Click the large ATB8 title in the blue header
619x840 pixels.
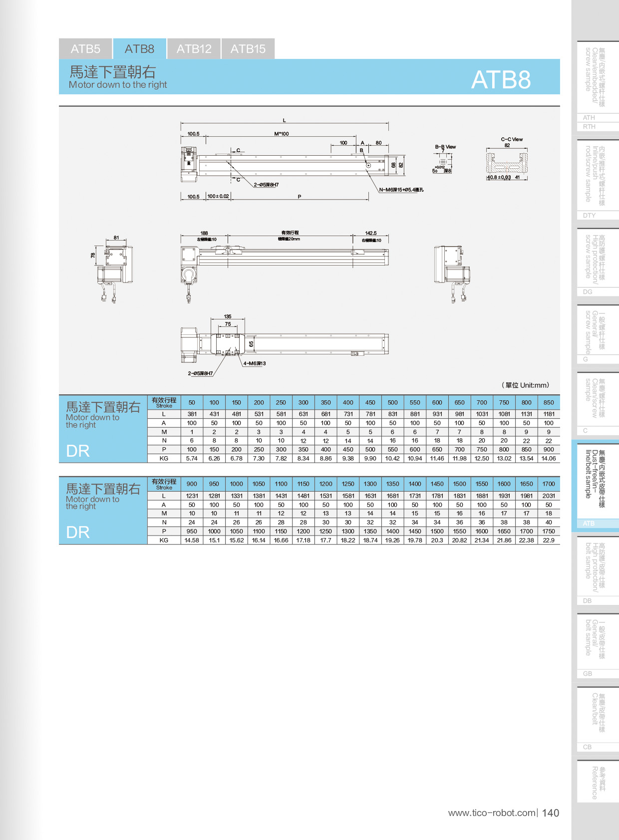(501, 79)
